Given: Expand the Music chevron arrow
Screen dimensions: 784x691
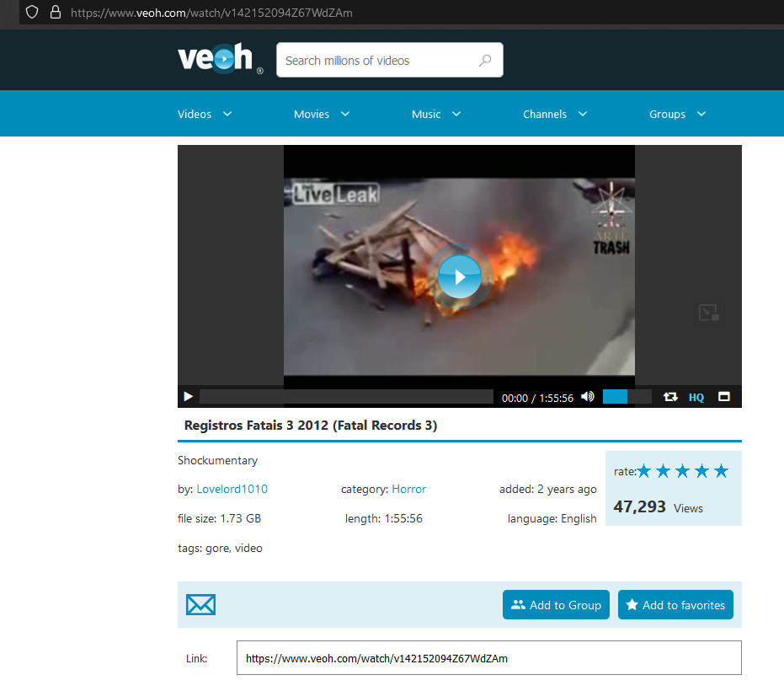Looking at the screenshot, I should [456, 114].
